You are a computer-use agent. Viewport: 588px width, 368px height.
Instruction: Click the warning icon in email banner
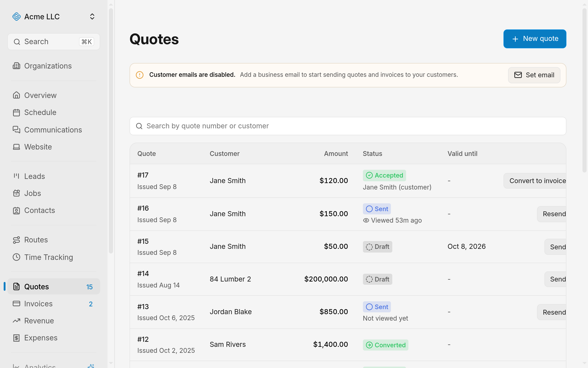[139, 75]
